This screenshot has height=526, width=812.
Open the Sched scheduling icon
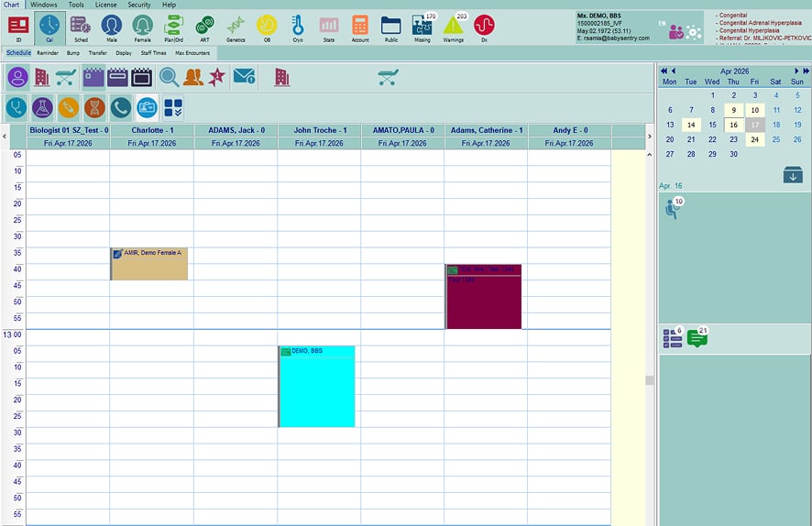pos(81,28)
